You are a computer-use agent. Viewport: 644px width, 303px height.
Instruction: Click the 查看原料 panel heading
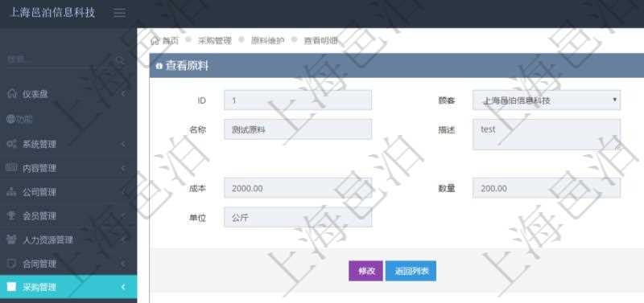(187, 66)
